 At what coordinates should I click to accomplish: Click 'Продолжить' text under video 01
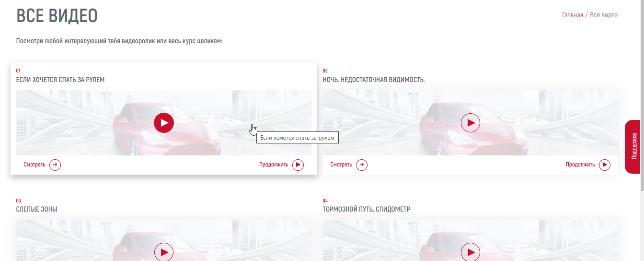274,165
